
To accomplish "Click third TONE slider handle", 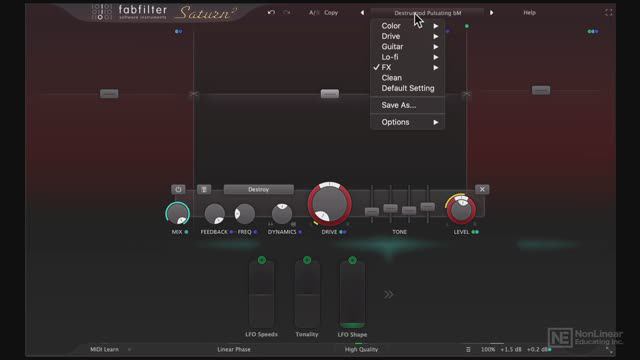I will (x=409, y=210).
